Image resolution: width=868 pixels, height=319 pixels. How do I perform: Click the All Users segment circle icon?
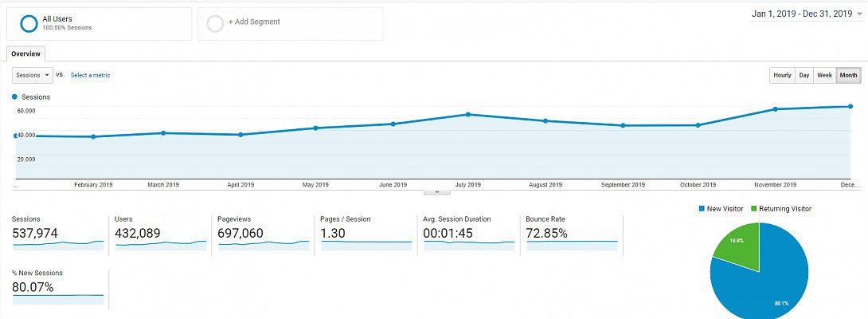29,23
